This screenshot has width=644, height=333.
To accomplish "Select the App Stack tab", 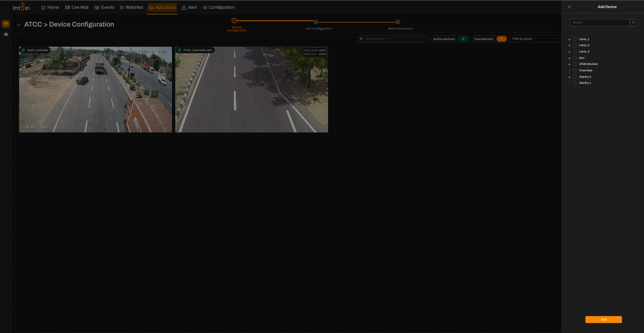I will coord(162,7).
